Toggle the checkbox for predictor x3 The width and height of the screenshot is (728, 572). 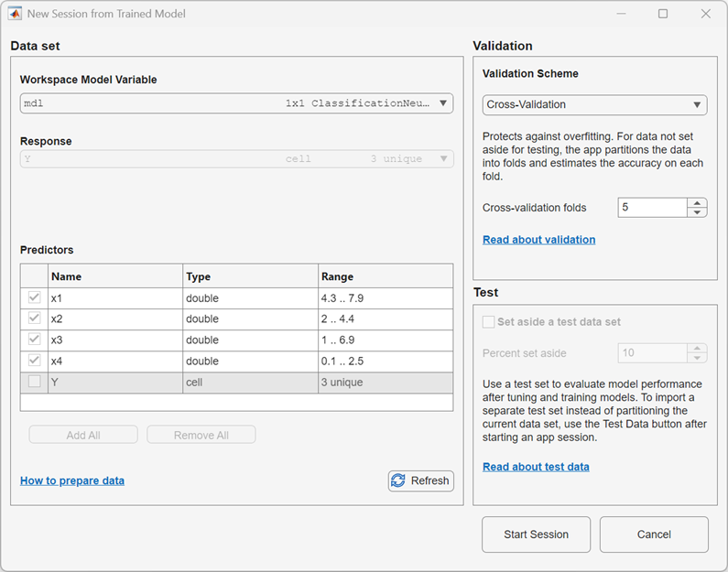35,340
